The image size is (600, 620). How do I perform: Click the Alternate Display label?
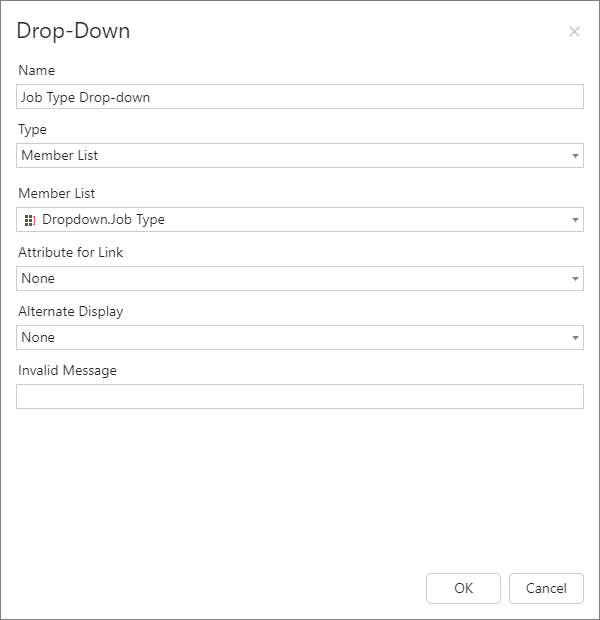point(71,312)
